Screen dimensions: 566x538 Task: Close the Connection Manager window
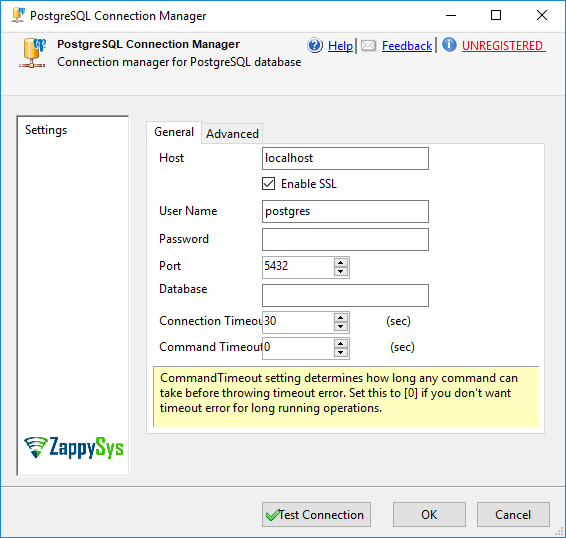(542, 16)
